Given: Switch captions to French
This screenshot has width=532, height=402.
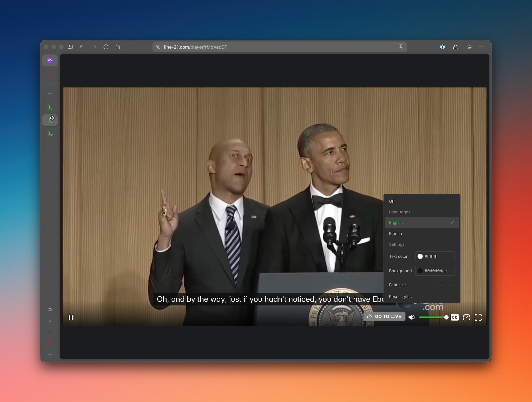Looking at the screenshot, I should point(395,234).
